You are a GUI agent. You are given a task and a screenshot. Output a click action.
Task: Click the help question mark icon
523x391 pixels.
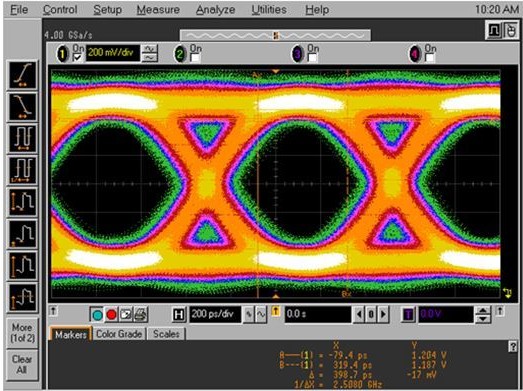coord(513,347)
